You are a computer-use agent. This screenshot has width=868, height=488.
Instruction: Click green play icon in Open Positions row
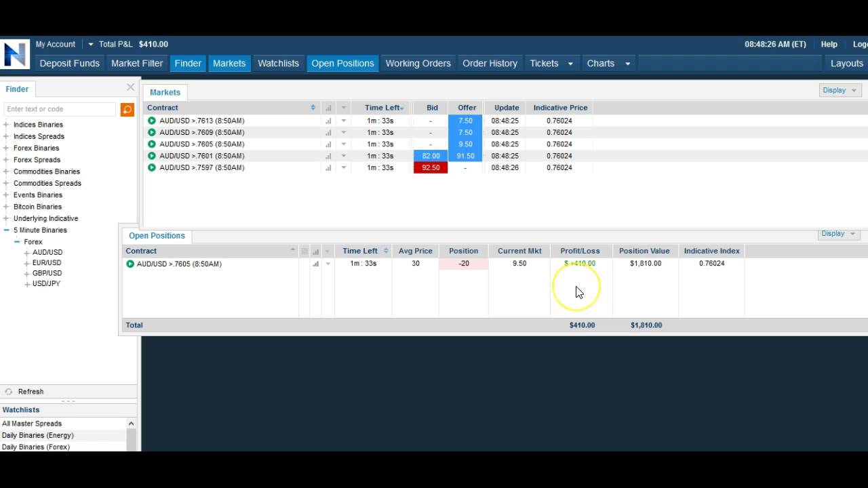130,264
